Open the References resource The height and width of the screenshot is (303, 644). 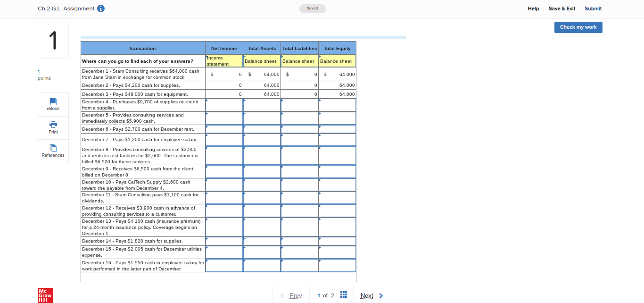coord(53,151)
